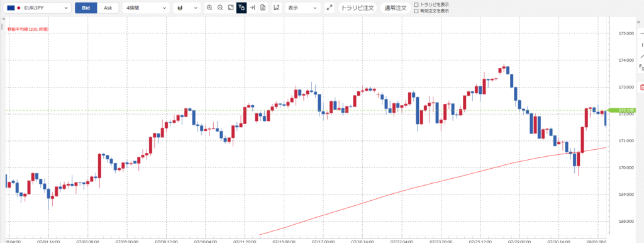Click the document report icon in toolbar
Image resolution: width=644 pixels, height=243 pixels.
click(x=263, y=8)
